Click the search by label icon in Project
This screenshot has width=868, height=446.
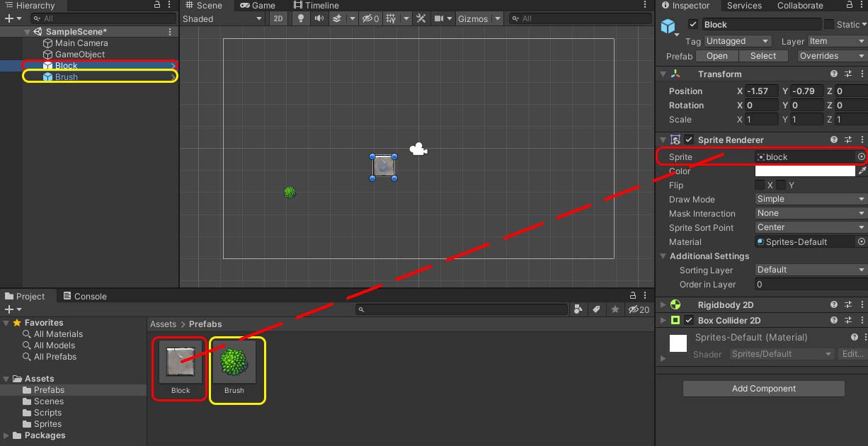596,309
